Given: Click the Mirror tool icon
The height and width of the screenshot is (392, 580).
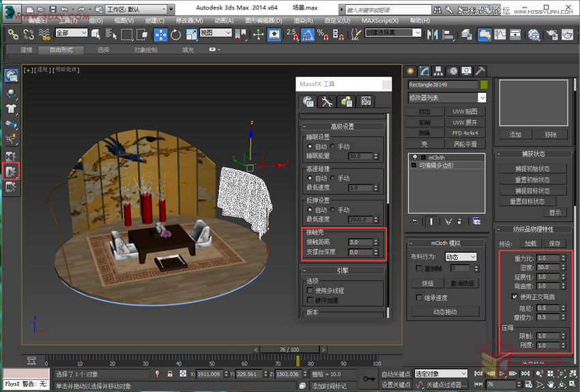Looking at the screenshot, I should click(x=433, y=35).
